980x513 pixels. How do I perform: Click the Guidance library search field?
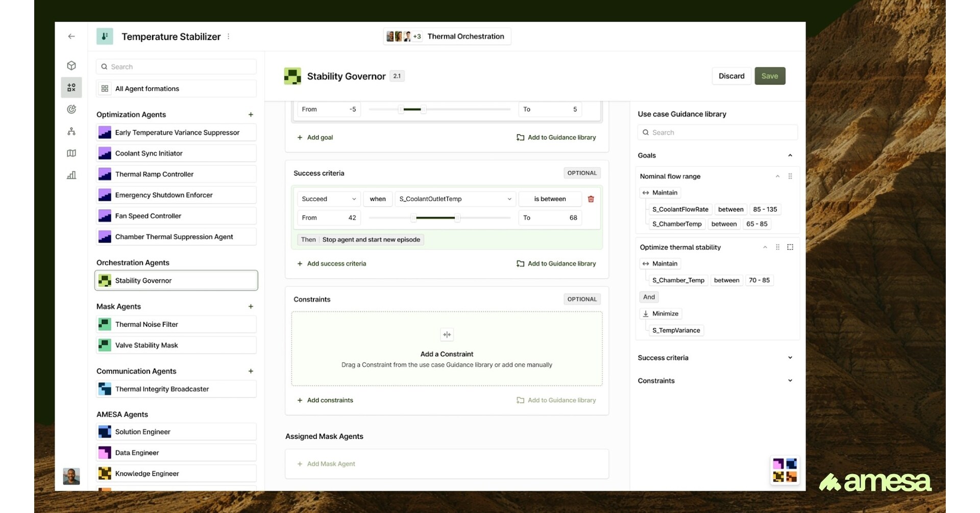click(717, 133)
